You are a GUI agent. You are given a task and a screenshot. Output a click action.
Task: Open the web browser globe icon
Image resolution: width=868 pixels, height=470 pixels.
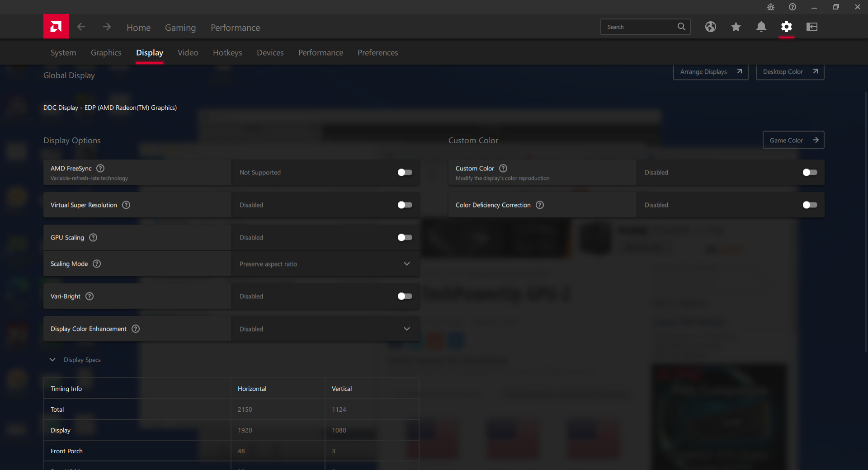point(711,27)
